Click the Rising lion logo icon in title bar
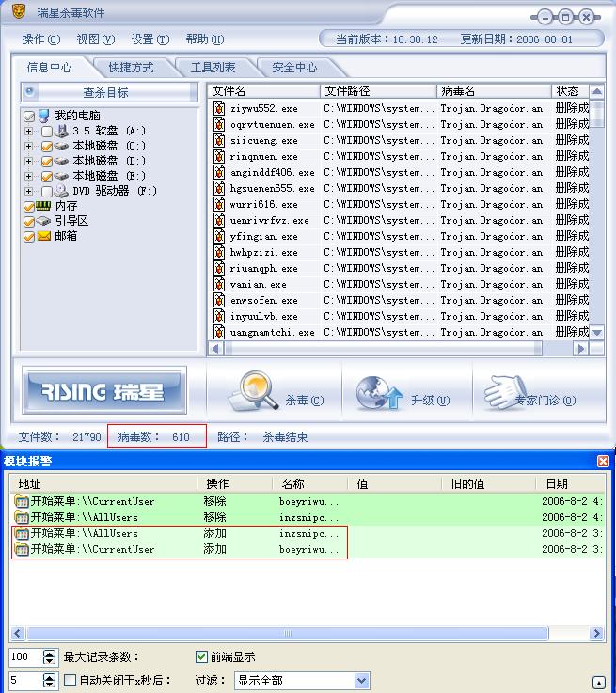Viewport: 616px width, 693px height. [x=19, y=11]
